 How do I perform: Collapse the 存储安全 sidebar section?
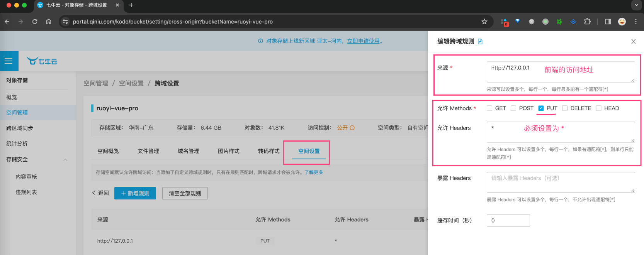tap(65, 160)
